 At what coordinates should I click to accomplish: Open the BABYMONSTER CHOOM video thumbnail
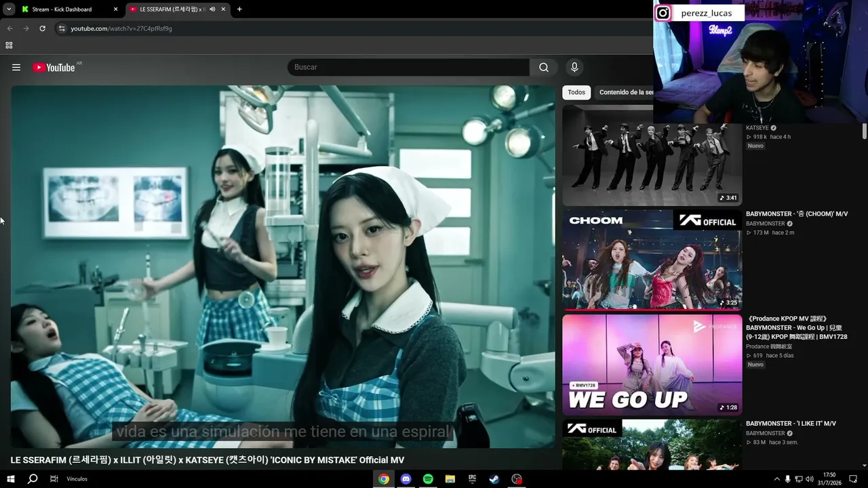point(652,260)
